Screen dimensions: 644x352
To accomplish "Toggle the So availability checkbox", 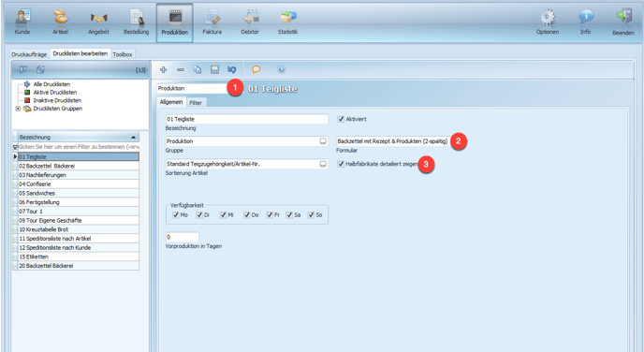I will 311,214.
